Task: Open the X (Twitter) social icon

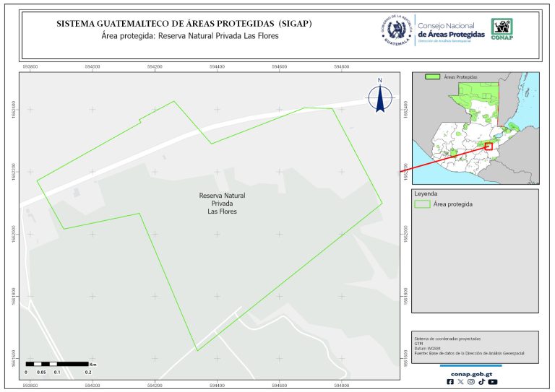Action: (x=460, y=382)
